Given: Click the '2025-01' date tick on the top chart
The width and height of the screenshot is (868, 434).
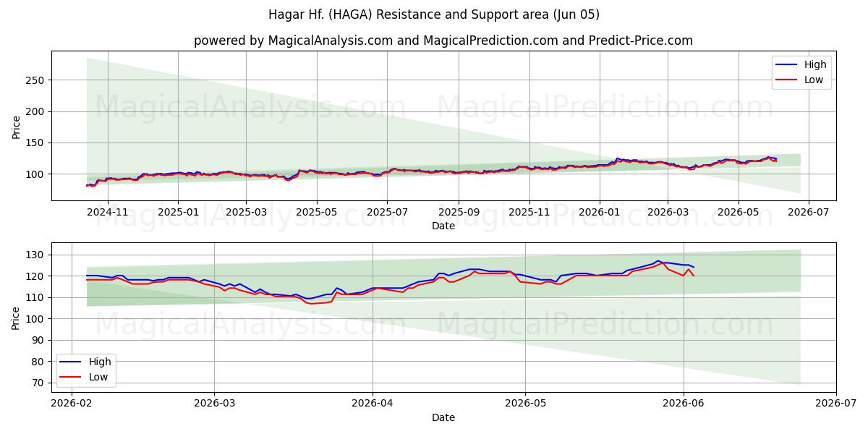Looking at the screenshot, I should (x=177, y=213).
